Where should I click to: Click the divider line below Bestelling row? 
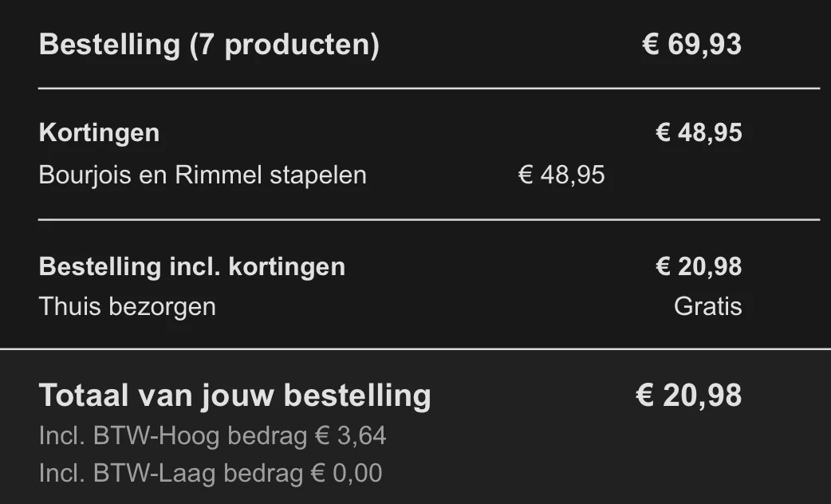[429, 89]
